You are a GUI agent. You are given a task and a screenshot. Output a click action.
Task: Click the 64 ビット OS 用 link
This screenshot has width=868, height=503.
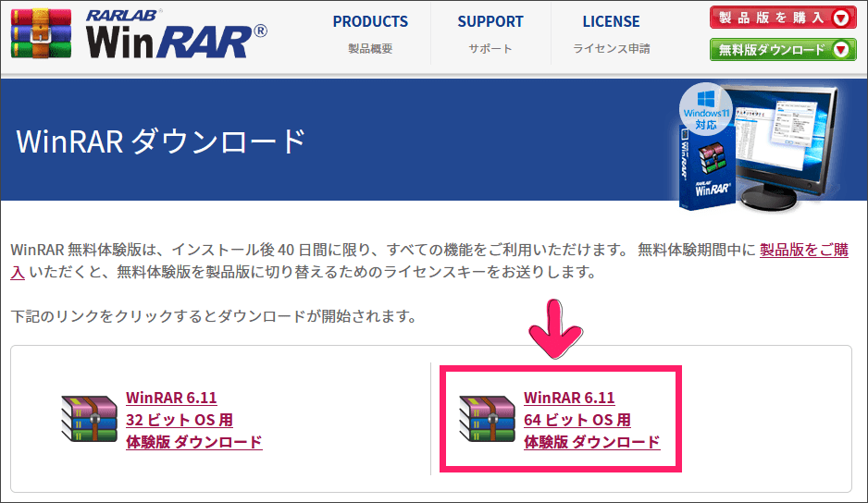coord(577,420)
